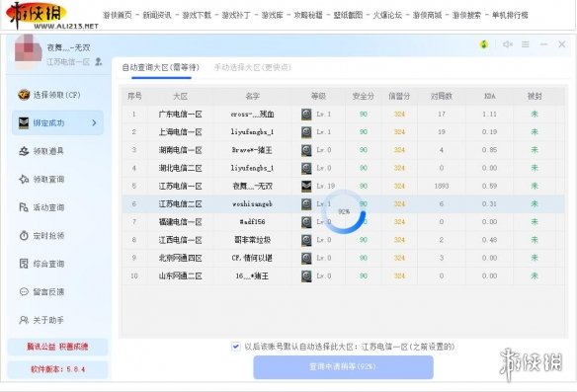Mute sound with the speaker icon

tap(508, 44)
